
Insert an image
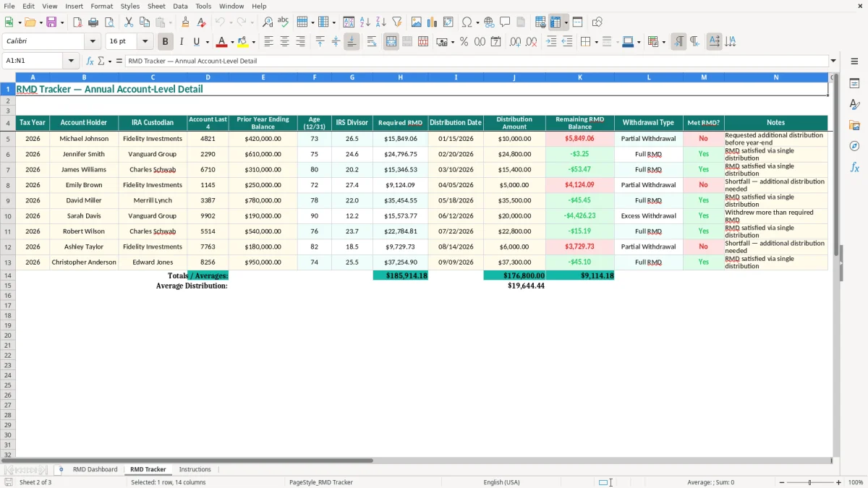pyautogui.click(x=417, y=22)
